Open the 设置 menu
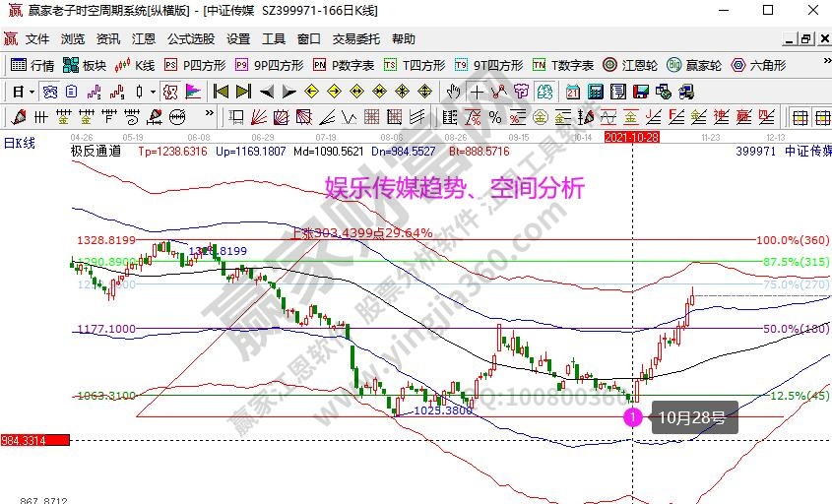The image size is (832, 504). click(x=238, y=38)
